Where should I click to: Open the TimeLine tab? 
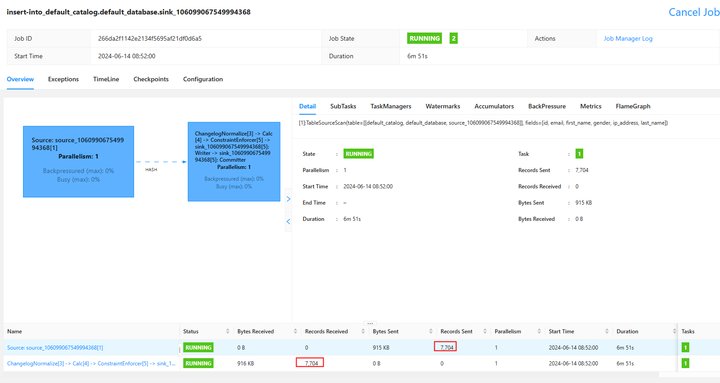[106, 79]
